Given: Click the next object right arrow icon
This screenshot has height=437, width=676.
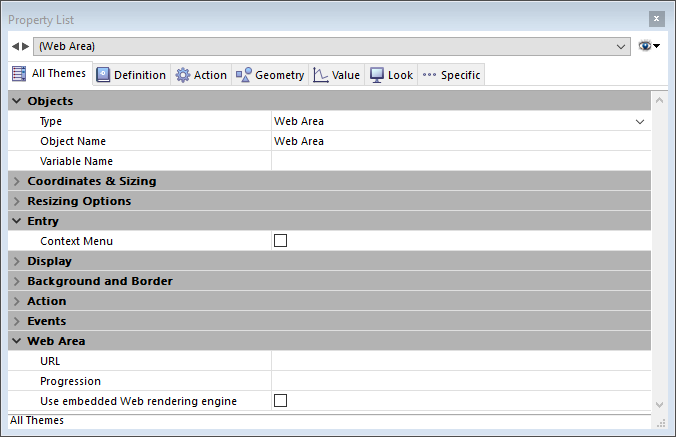Looking at the screenshot, I should [x=26, y=46].
